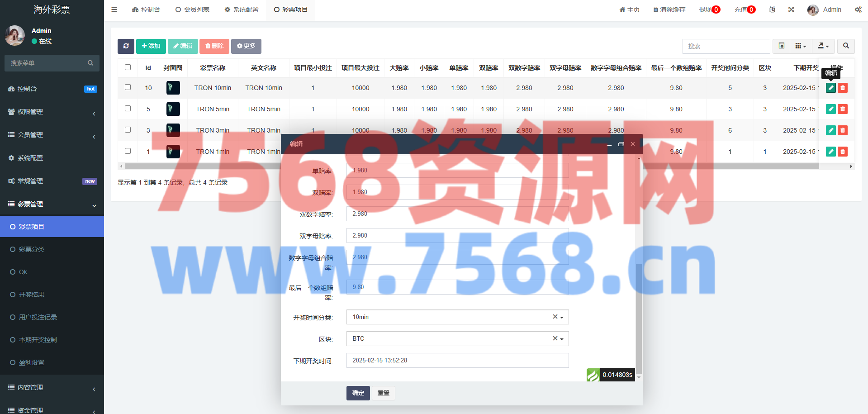Enter fullscreen using the expand arrows icon
Viewport: 868px width, 414px height.
(x=791, y=10)
